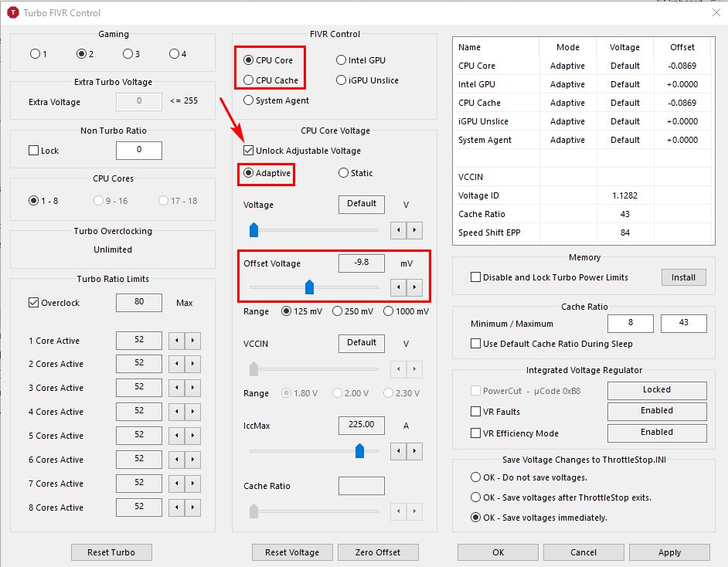Click the Overclock Max ratio field showing 80
This screenshot has width=728, height=567.
(x=139, y=302)
